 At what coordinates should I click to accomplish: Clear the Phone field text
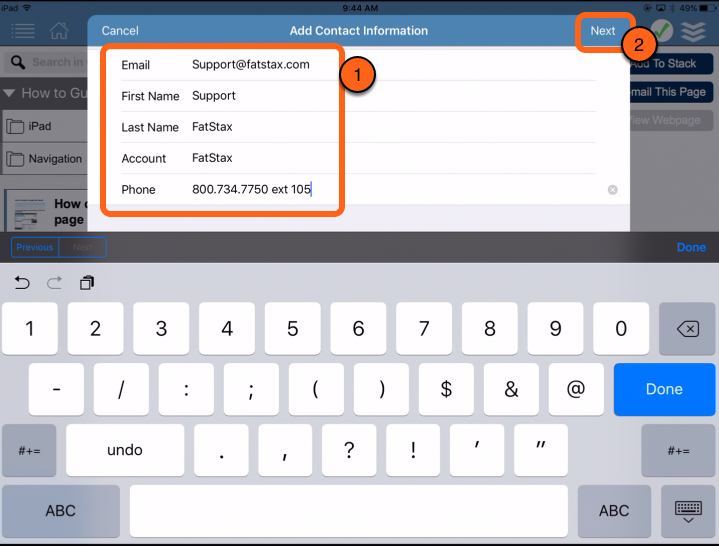(x=613, y=190)
